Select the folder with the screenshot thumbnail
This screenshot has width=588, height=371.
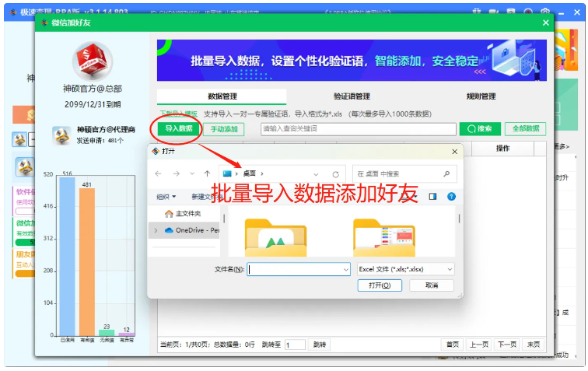[x=384, y=238]
